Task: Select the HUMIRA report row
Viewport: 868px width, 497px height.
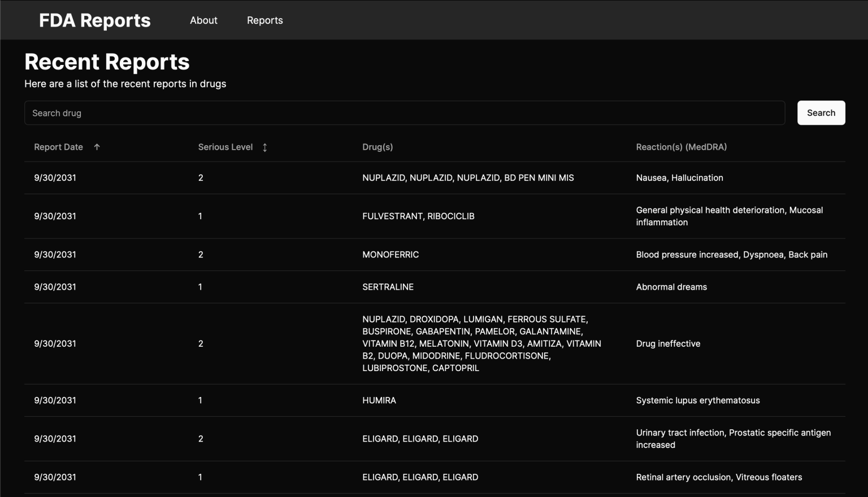Action: [379, 400]
